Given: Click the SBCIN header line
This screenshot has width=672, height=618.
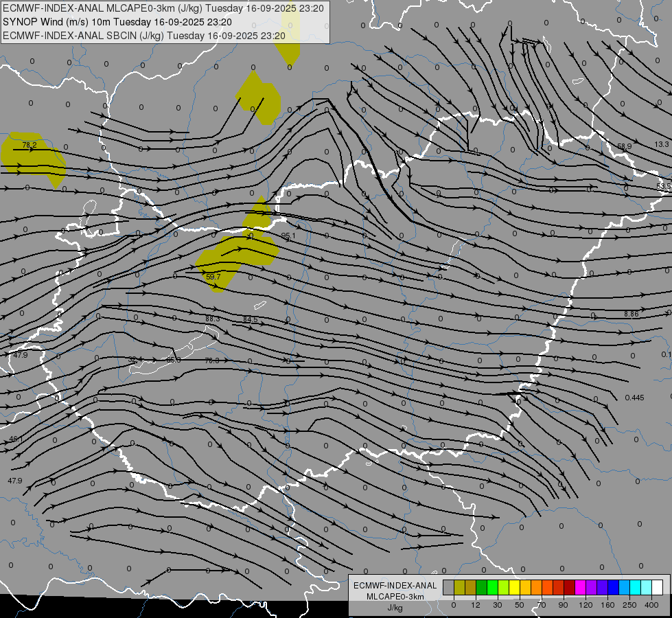Looking at the screenshot, I should pyautogui.click(x=144, y=36).
